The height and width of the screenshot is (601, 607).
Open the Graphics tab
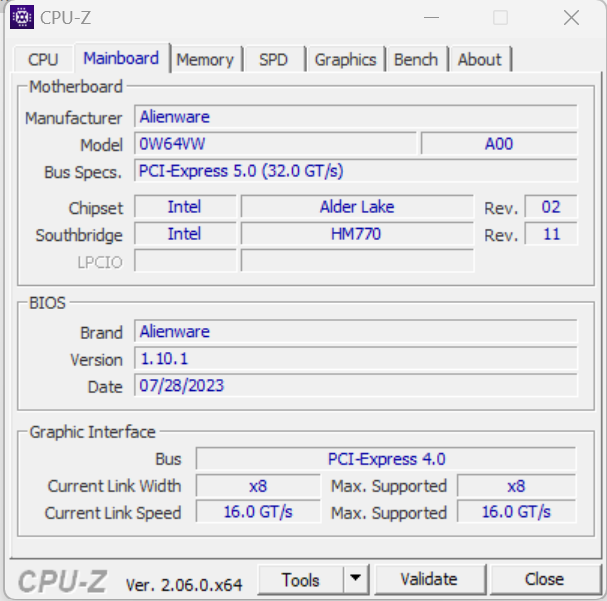coord(345,60)
